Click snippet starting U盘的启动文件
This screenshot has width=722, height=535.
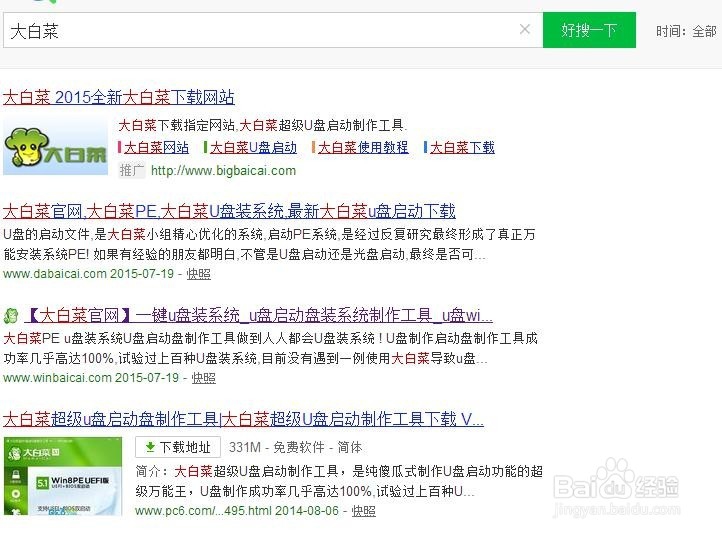pos(269,244)
